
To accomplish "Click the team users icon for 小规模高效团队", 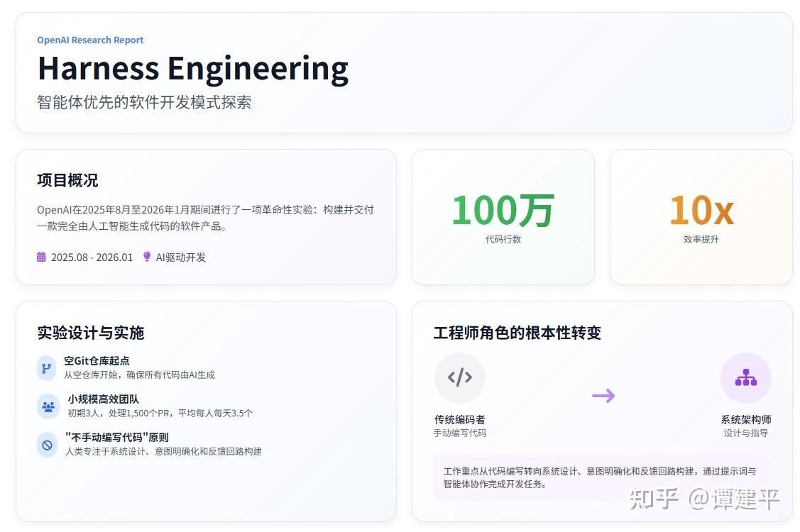I will [48, 406].
